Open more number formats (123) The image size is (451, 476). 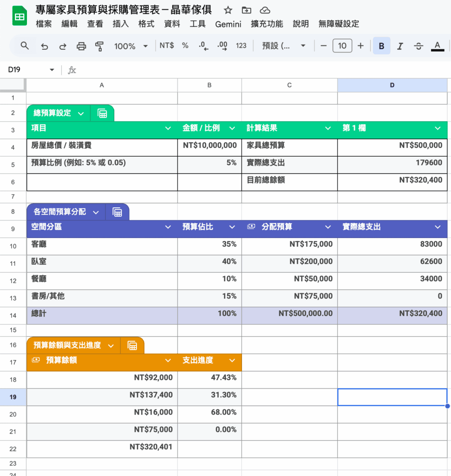[241, 46]
